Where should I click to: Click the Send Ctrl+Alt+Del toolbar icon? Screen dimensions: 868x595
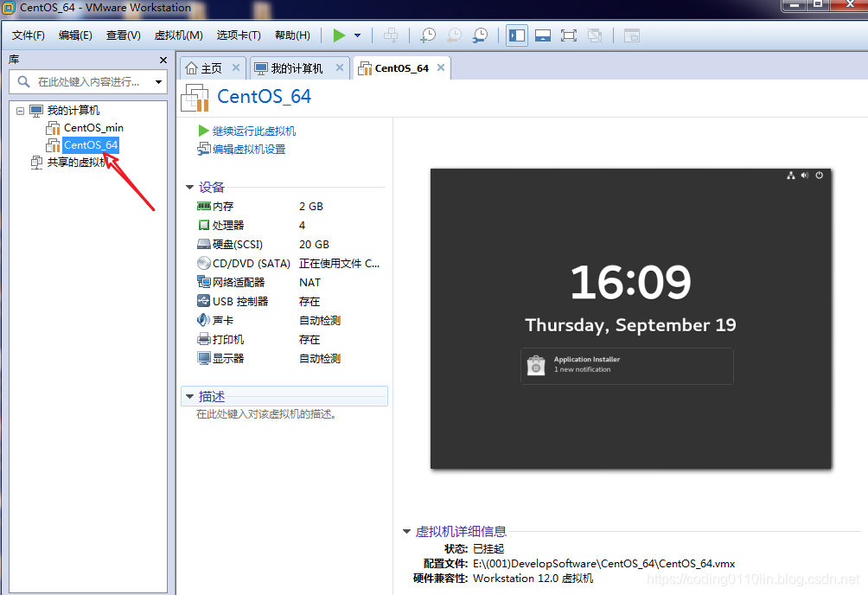tap(391, 35)
